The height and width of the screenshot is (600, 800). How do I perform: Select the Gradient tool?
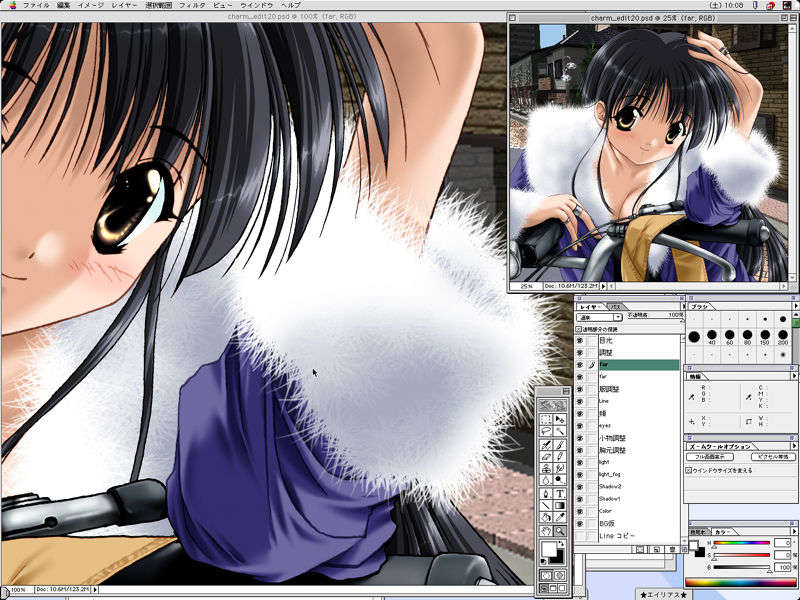(x=560, y=506)
